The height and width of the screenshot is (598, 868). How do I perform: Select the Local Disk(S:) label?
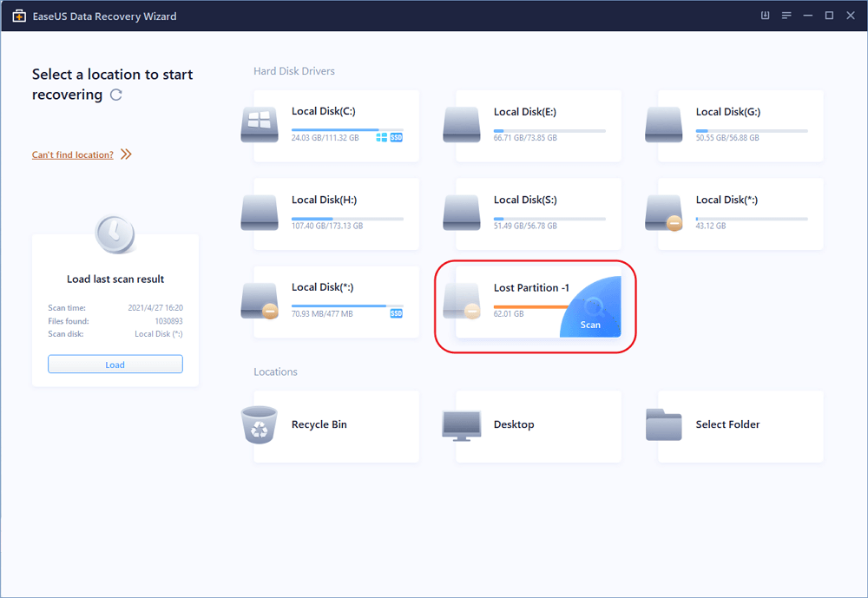(525, 200)
